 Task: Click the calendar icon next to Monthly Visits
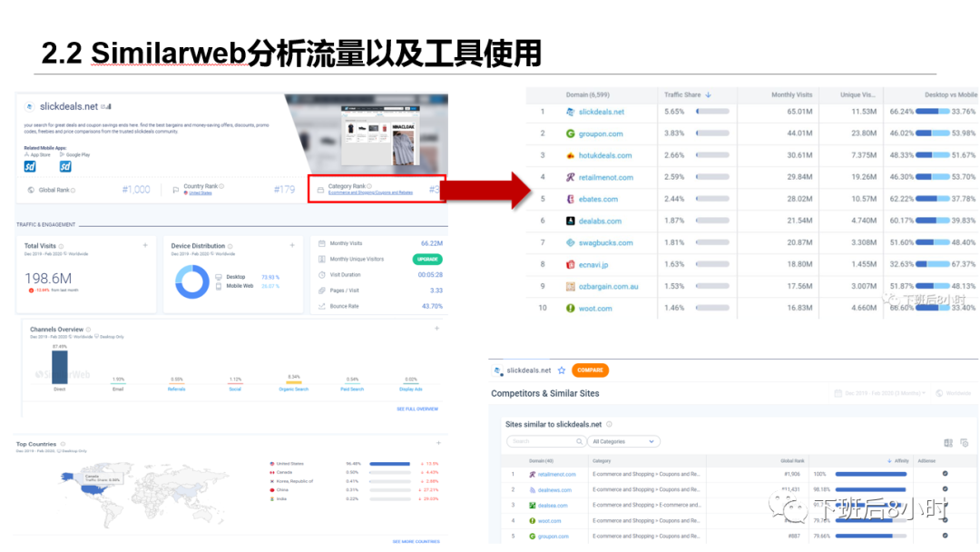pos(322,243)
